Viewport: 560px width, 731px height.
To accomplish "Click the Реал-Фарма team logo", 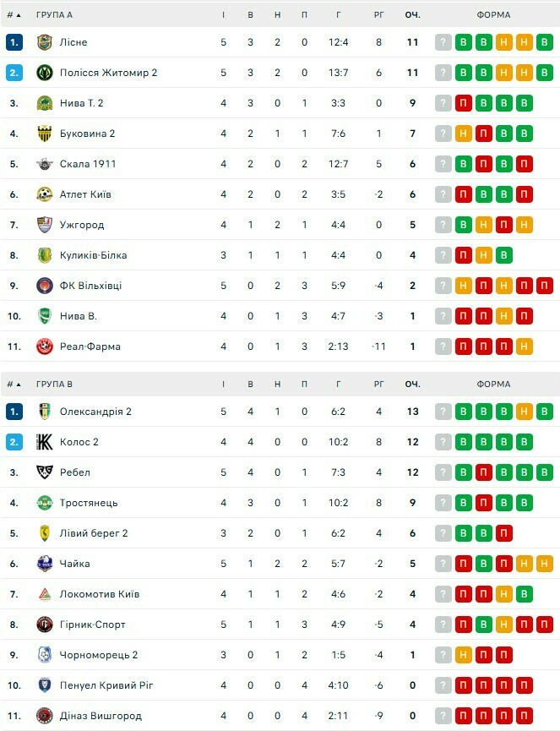I will click(45, 346).
